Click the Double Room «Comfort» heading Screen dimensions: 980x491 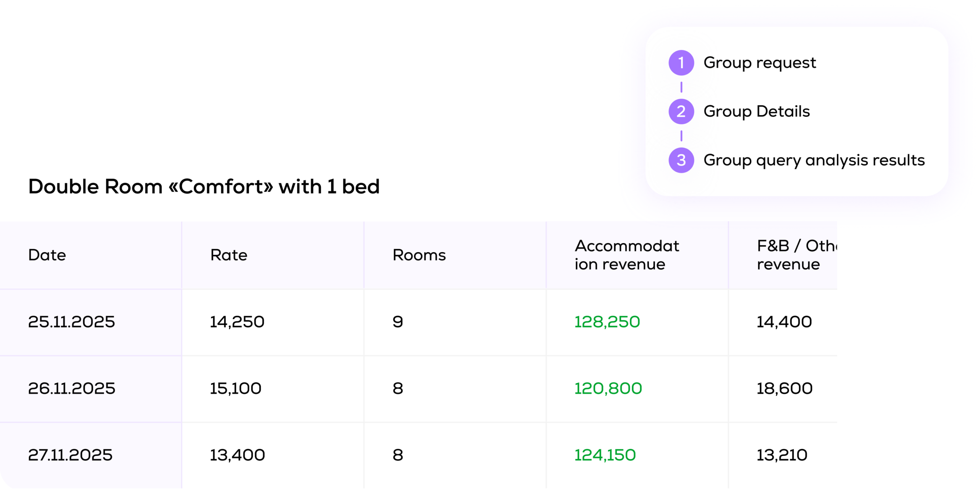click(x=204, y=187)
